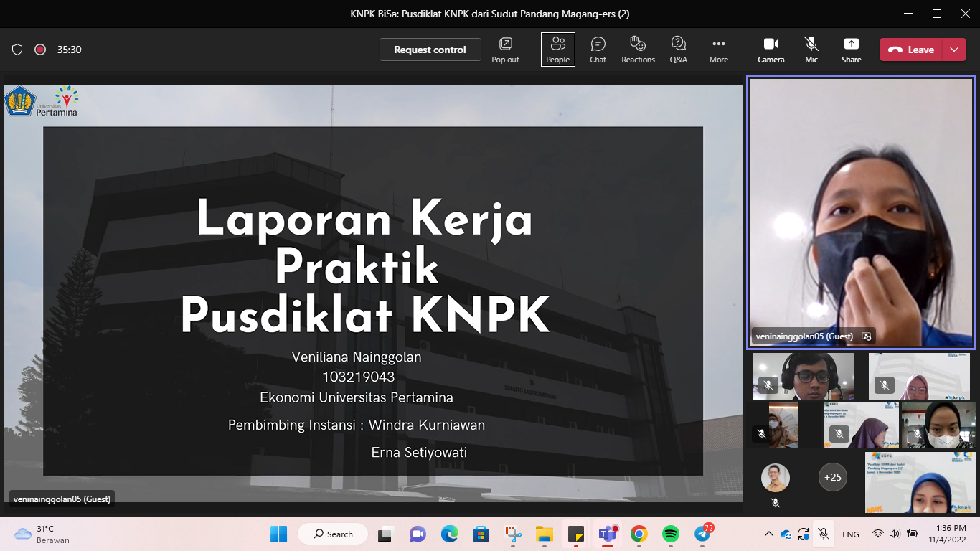The height and width of the screenshot is (551, 980).
Task: Leave the meeting
Action: pos(911,50)
